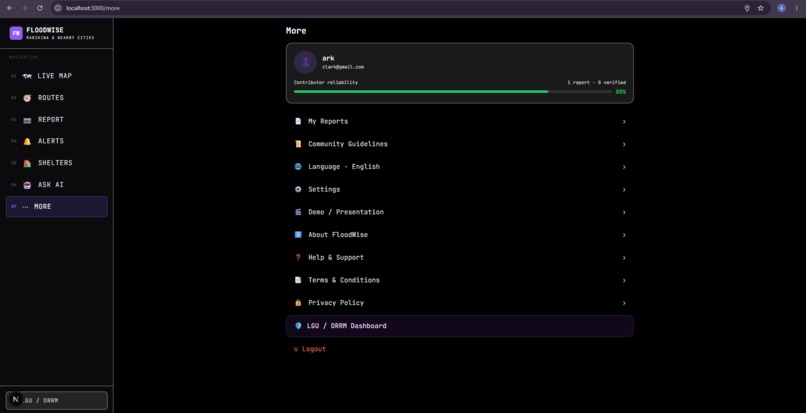
Task: Open SHELTERS navigation item
Action: 57,163
